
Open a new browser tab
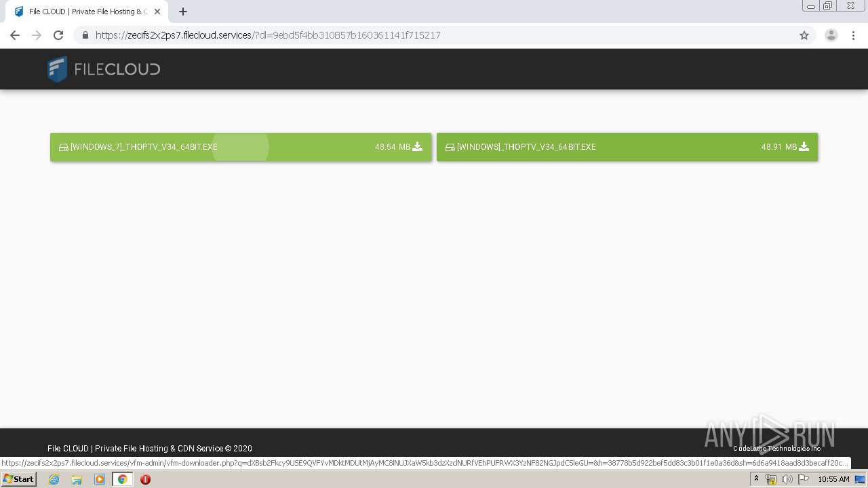(183, 12)
